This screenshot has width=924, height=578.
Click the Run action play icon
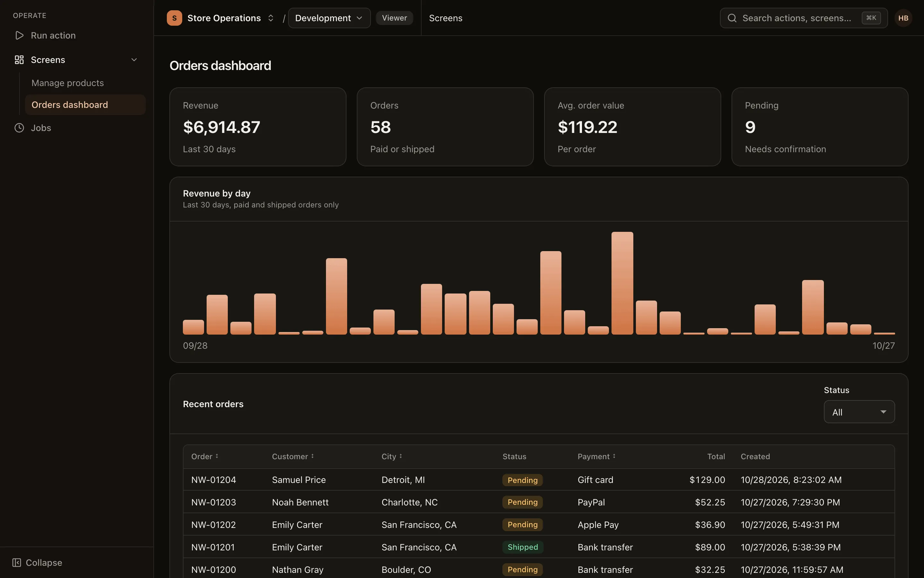[19, 35]
